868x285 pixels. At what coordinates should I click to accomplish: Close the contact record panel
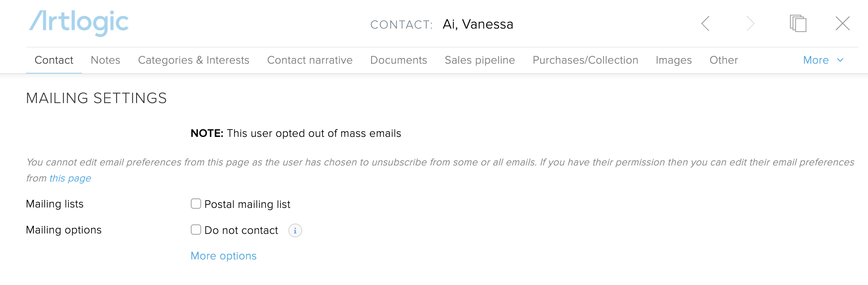pos(842,23)
